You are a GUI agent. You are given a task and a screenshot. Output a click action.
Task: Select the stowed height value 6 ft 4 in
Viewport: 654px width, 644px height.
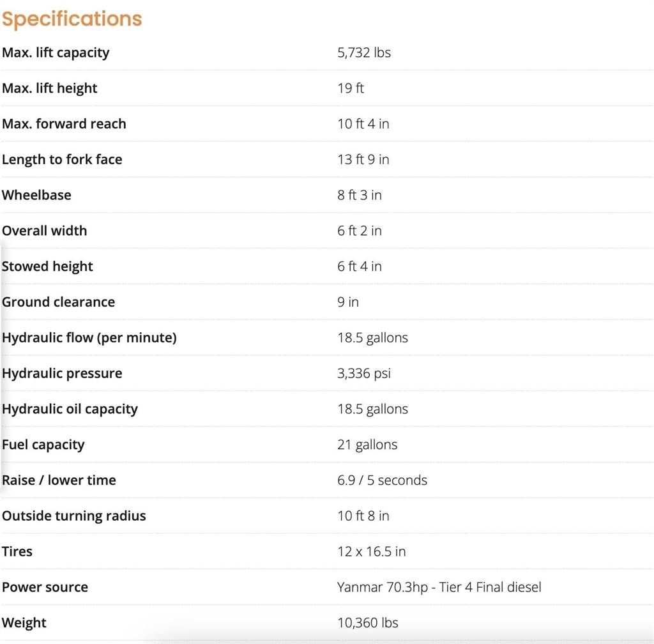coord(359,266)
